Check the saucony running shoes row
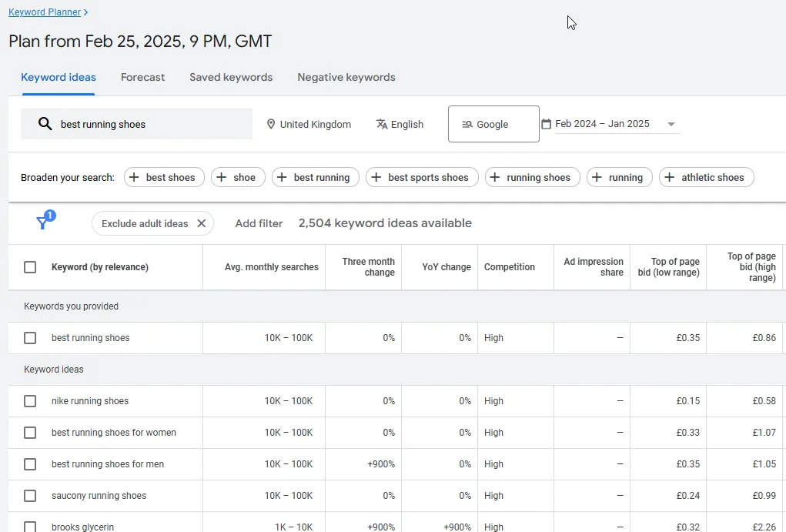The width and height of the screenshot is (786, 532). click(30, 495)
